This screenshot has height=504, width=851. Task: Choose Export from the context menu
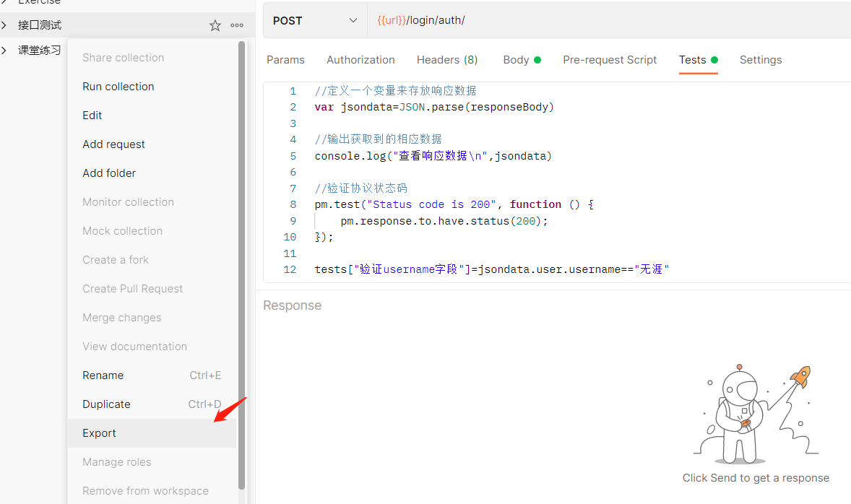(x=152, y=433)
